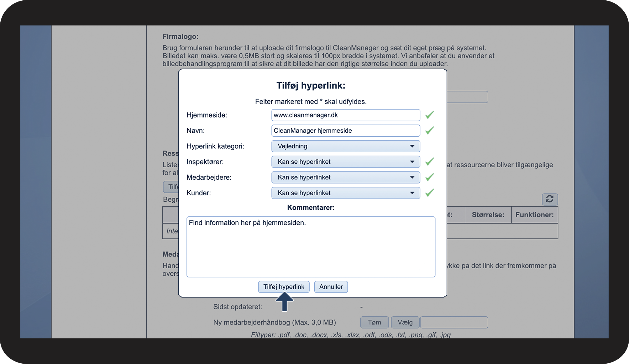Click the 'Firmalogo:' heading
Viewport: 629px width, 364px height.
180,37
